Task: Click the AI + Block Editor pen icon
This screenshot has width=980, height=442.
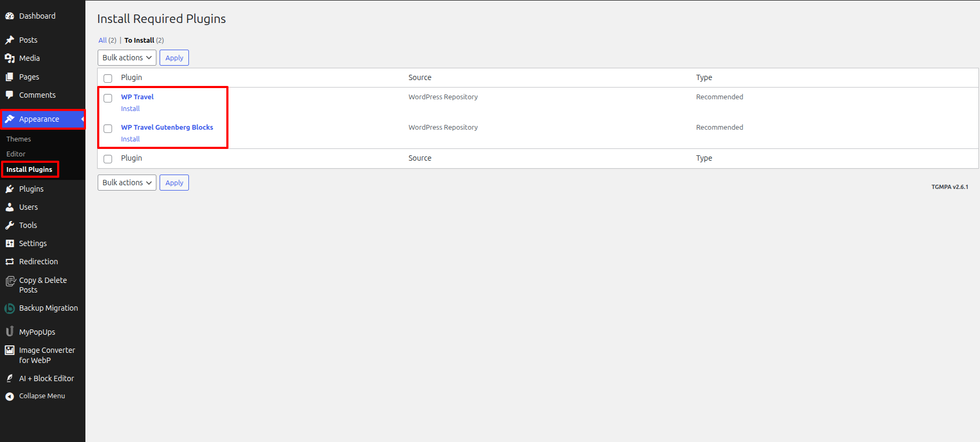Action: 10,378
